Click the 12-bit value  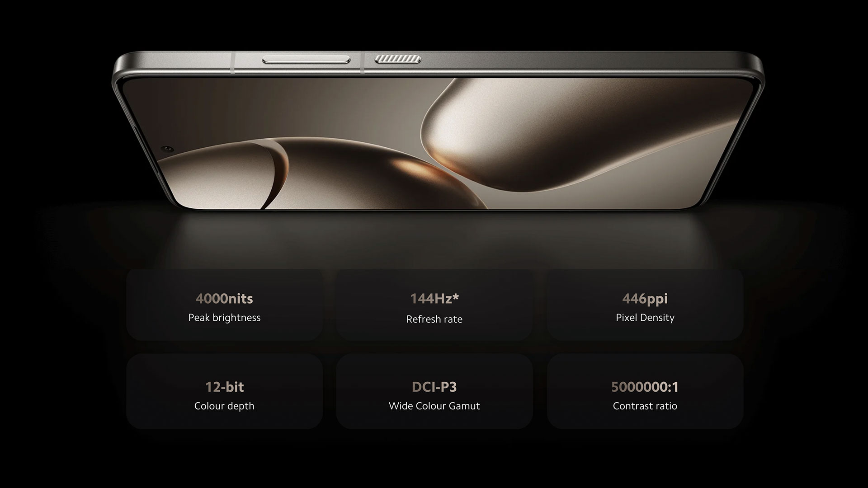[224, 387]
